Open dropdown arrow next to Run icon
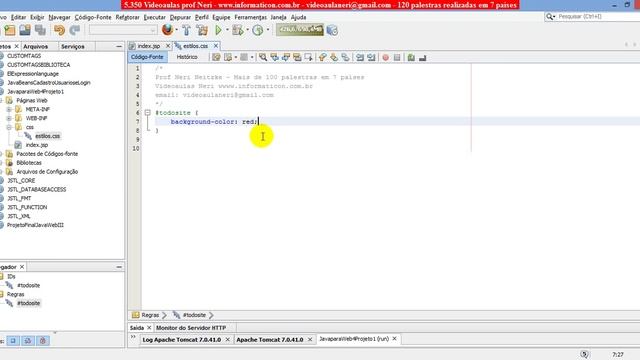The image size is (640, 360). [227, 30]
